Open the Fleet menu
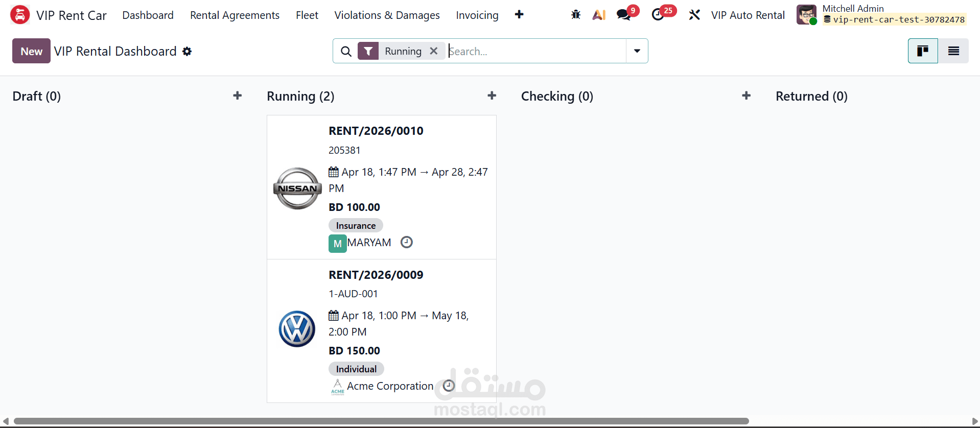This screenshot has height=428, width=980. point(307,15)
